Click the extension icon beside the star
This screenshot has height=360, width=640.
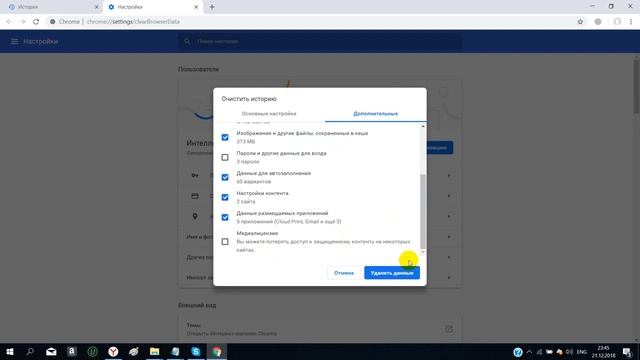click(x=598, y=22)
